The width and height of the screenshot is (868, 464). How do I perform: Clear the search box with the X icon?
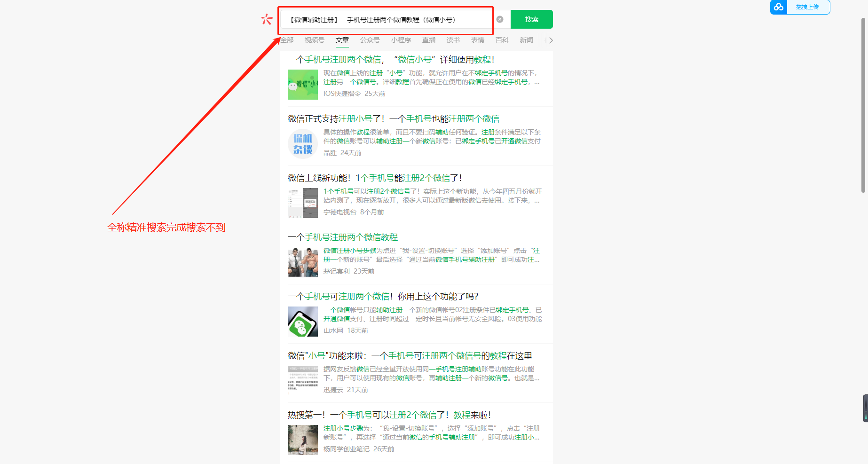[x=500, y=19]
